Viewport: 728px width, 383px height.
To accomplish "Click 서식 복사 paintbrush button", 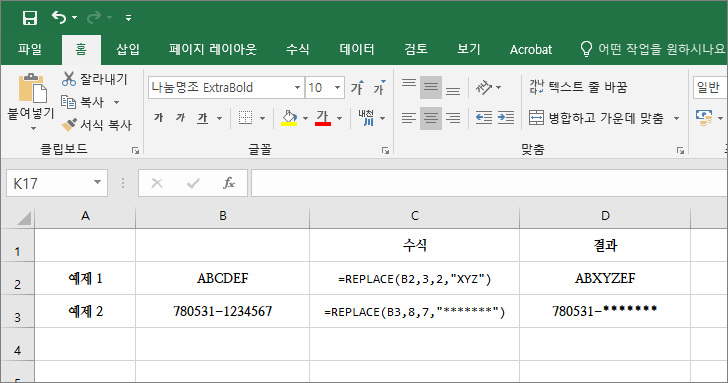I will tap(97, 124).
